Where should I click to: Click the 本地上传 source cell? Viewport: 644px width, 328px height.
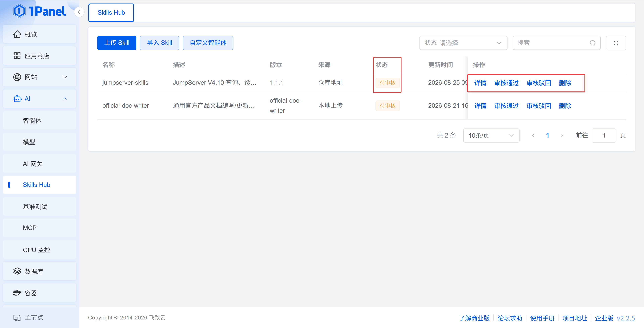point(330,106)
